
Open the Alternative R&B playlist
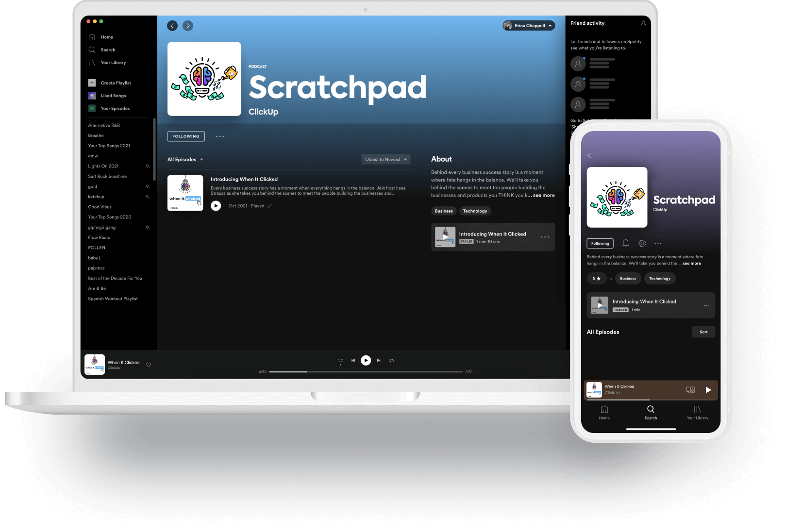click(x=104, y=125)
